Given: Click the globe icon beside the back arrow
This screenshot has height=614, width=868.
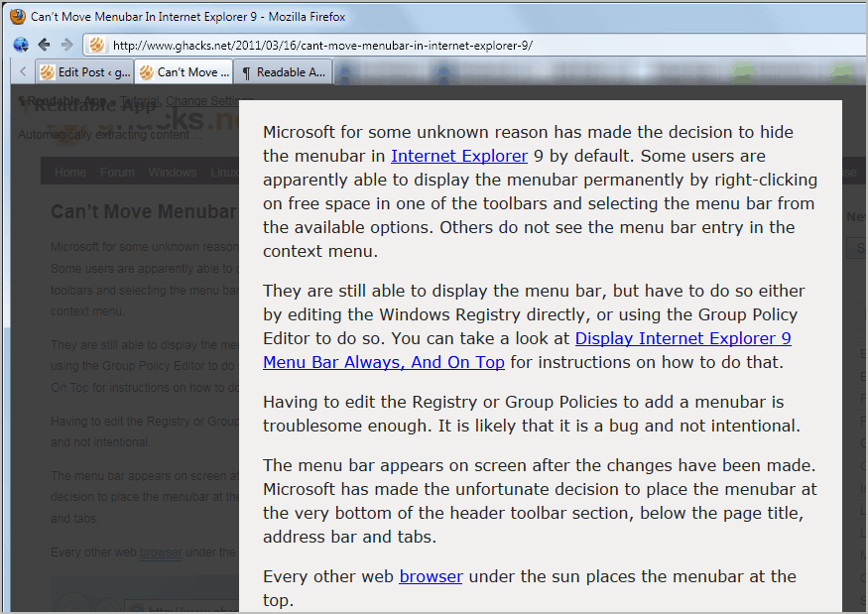Looking at the screenshot, I should pyautogui.click(x=21, y=45).
